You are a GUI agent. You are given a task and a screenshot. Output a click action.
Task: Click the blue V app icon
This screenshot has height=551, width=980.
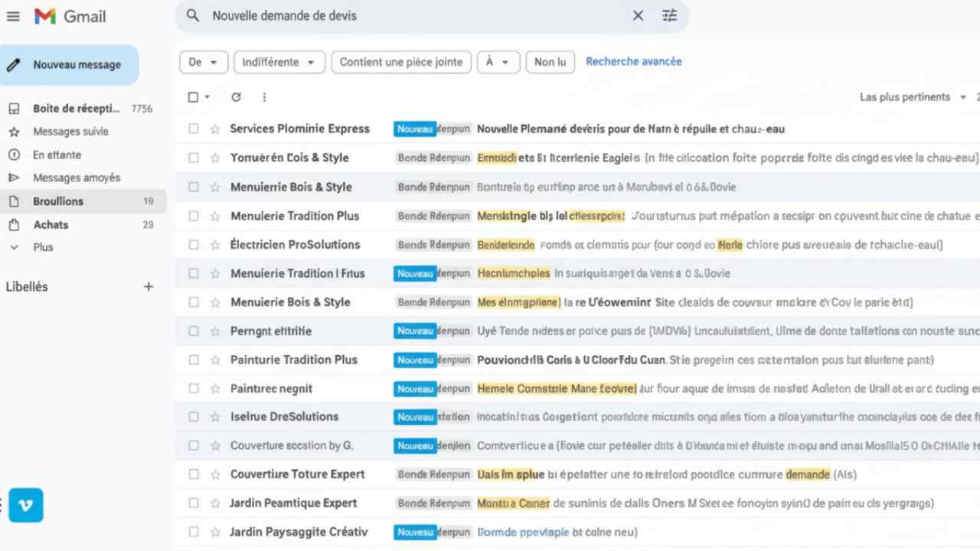(26, 505)
